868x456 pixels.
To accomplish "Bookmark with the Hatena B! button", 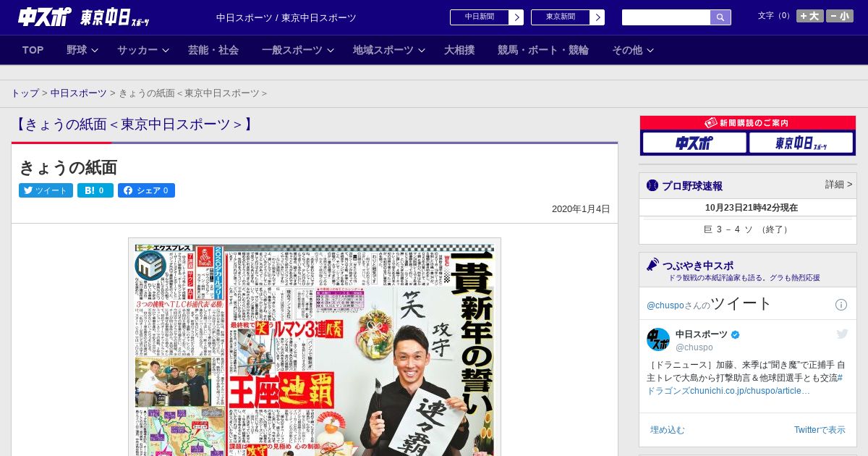I will click(95, 190).
